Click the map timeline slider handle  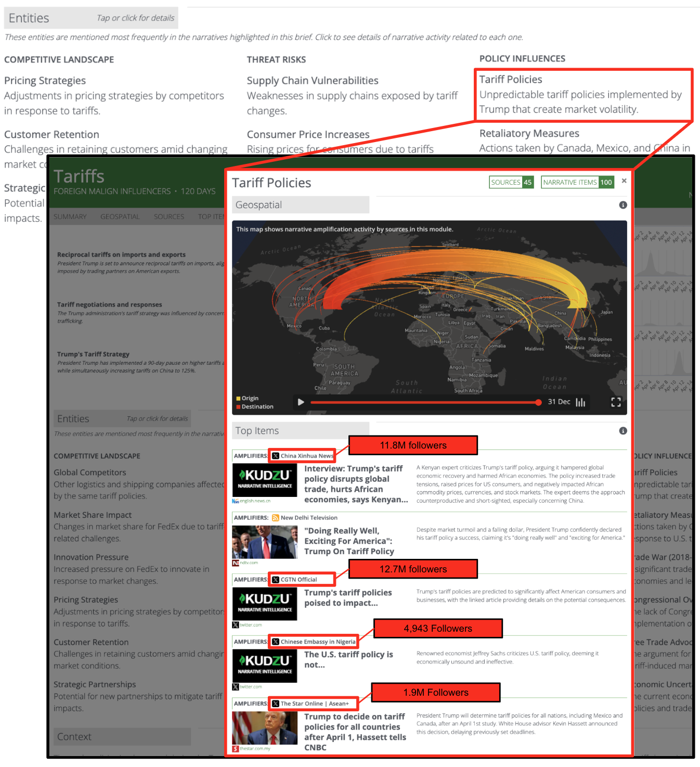(x=538, y=402)
